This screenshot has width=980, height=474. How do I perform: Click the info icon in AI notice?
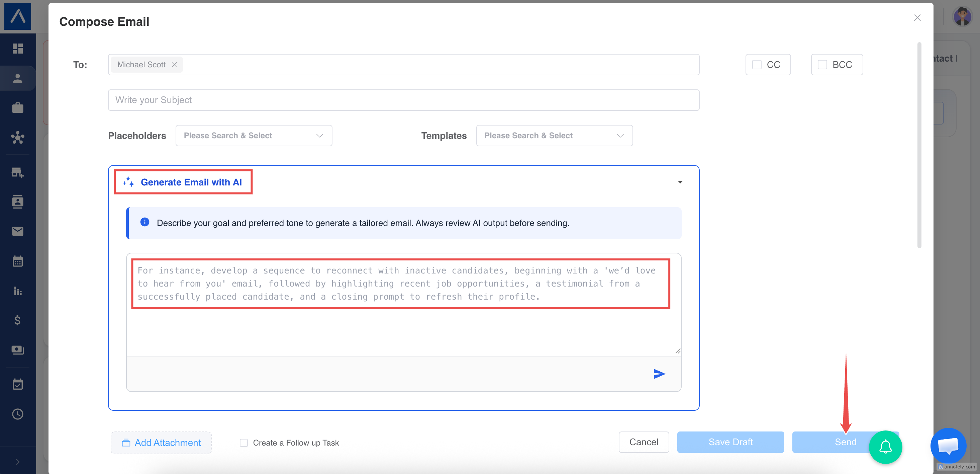(144, 222)
